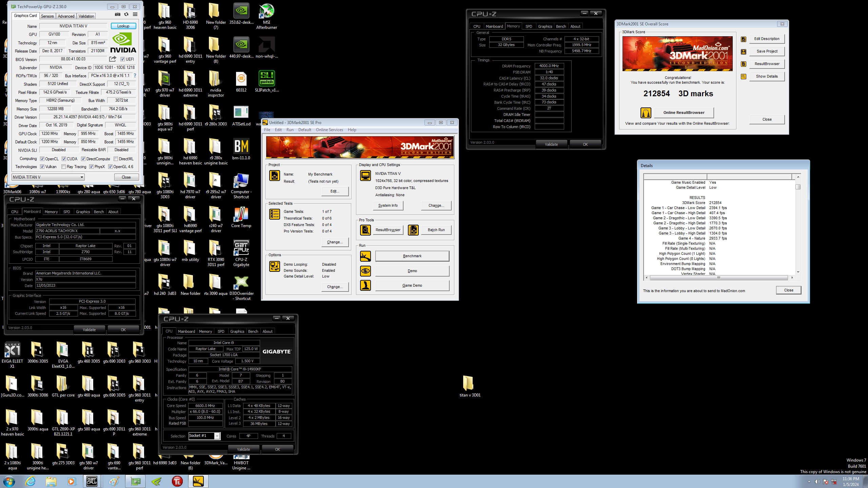Toggle the Vulkan checkbox
The height and width of the screenshot is (488, 868).
pyautogui.click(x=42, y=167)
